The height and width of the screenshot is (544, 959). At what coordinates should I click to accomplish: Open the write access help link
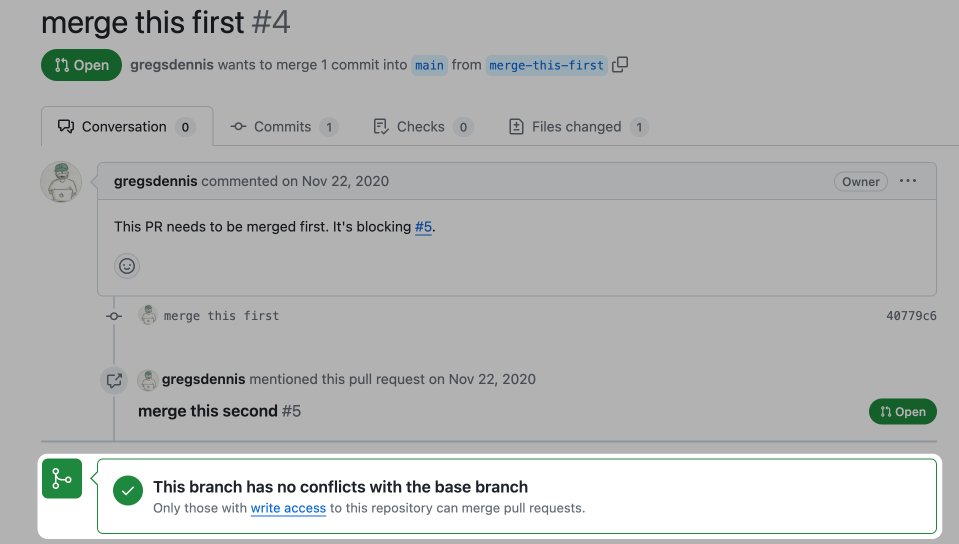[288, 508]
